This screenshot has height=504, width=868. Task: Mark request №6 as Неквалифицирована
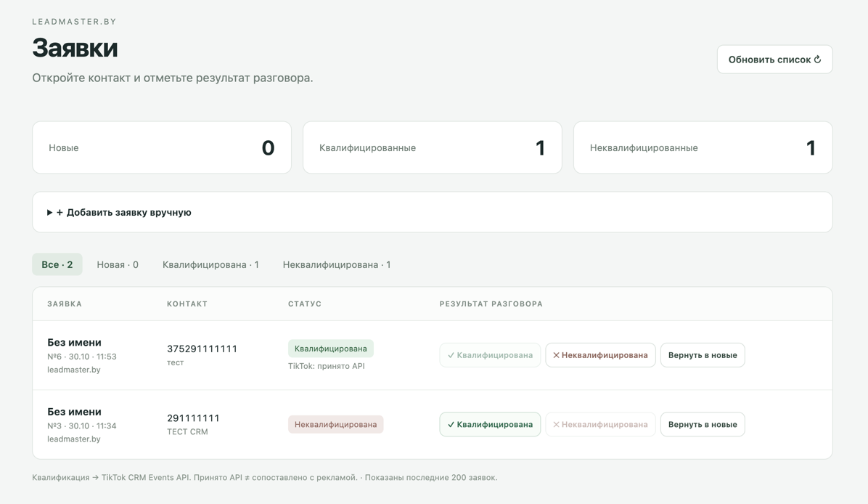pyautogui.click(x=601, y=355)
